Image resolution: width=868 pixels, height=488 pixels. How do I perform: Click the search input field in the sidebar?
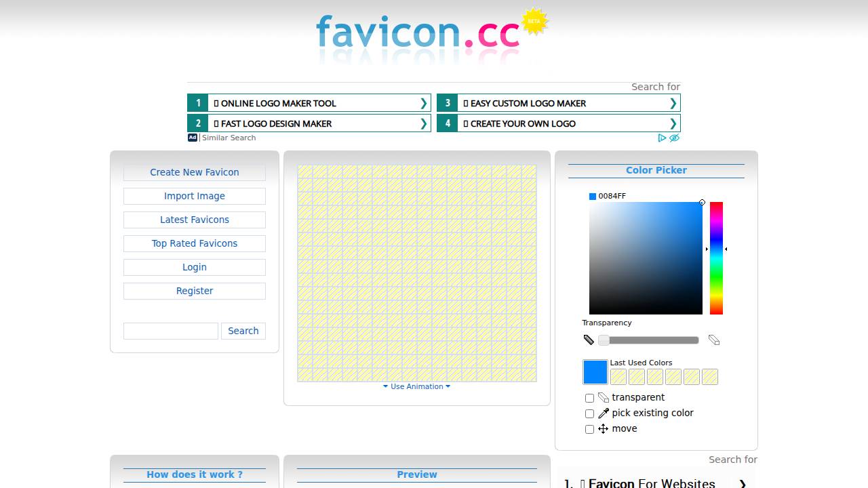pyautogui.click(x=170, y=331)
